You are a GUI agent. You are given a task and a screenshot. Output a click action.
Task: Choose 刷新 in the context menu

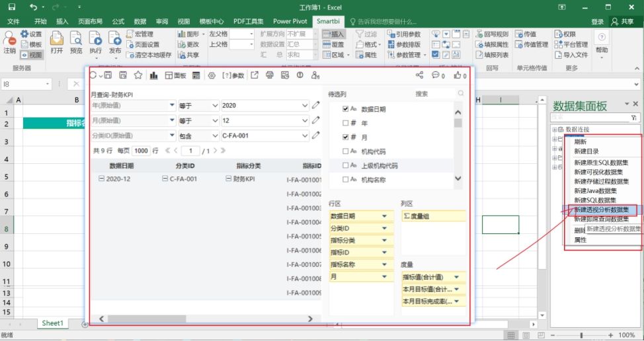(581, 141)
